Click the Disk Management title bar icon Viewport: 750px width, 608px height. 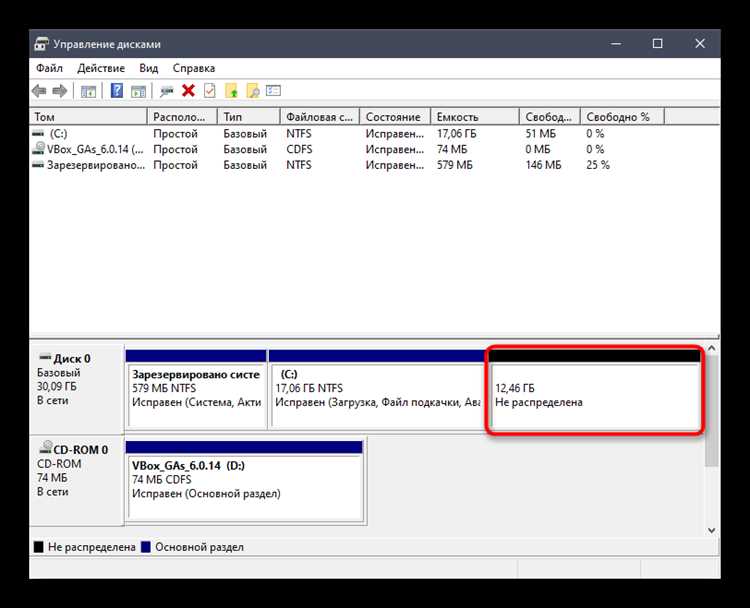click(41, 44)
